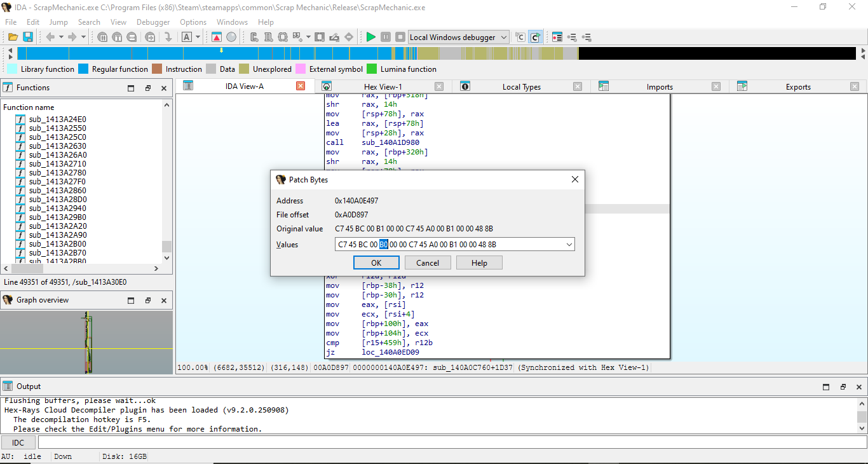Jump back with the left arrow icon
Viewport: 868px width, 464px height.
click(x=50, y=37)
